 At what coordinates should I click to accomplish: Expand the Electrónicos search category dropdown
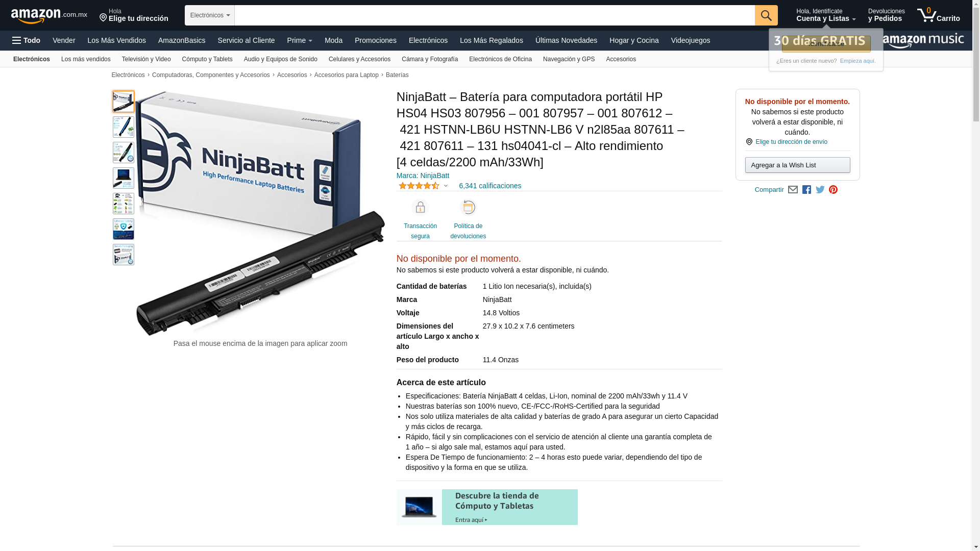click(210, 15)
